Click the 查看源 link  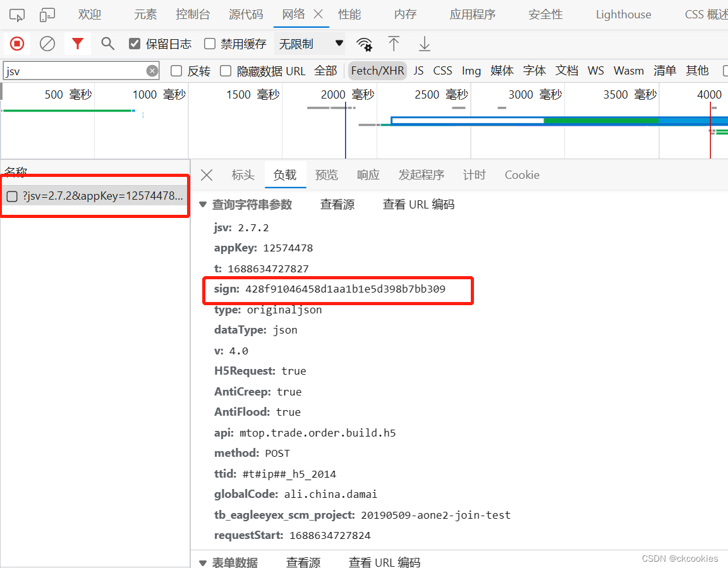point(337,204)
